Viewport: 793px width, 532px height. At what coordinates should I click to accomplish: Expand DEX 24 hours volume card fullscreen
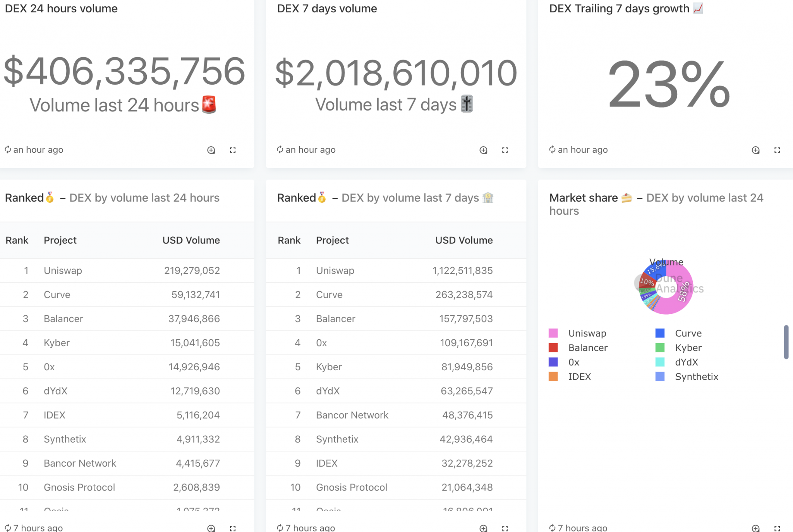tap(233, 150)
